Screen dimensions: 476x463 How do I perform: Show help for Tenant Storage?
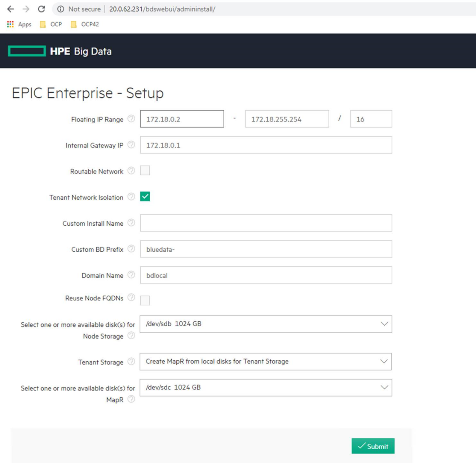(131, 361)
